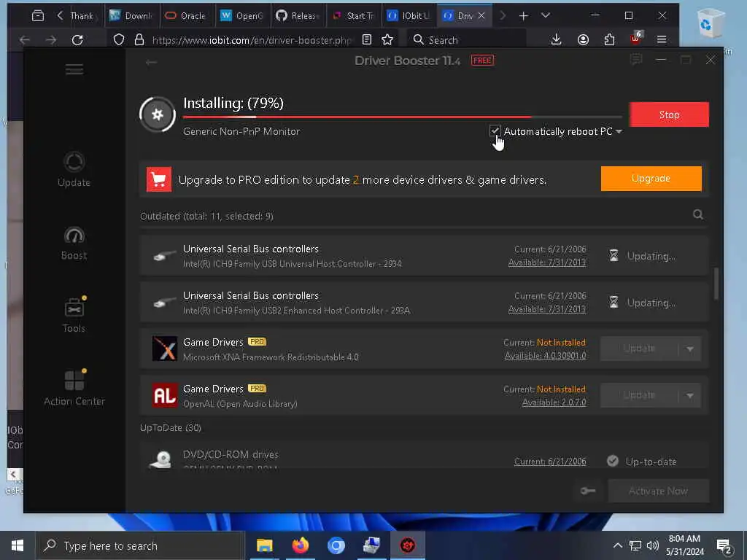The image size is (747, 560).
Task: Click the Windows taskbar search box
Action: 140,545
